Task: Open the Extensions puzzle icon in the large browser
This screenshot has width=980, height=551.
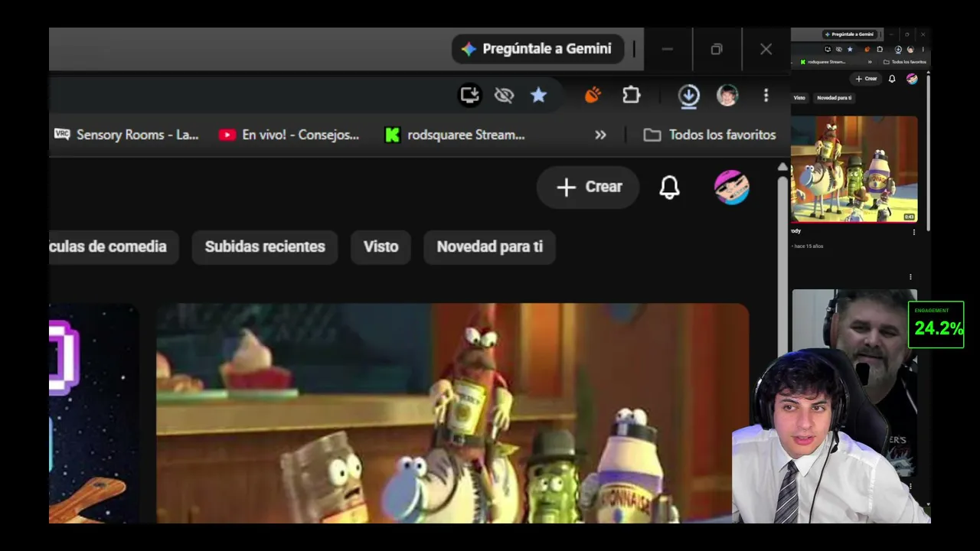Action: tap(631, 95)
